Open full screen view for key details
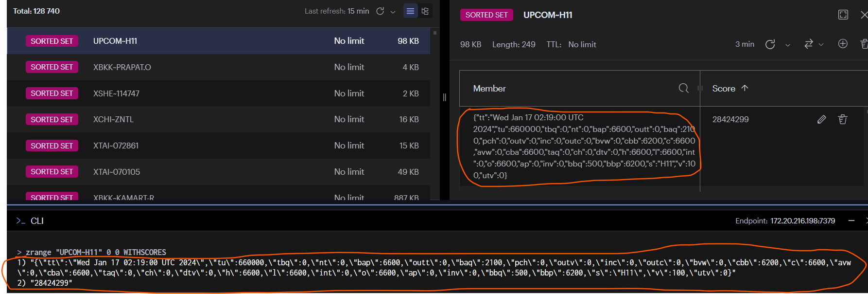The height and width of the screenshot is (294, 868). click(843, 15)
